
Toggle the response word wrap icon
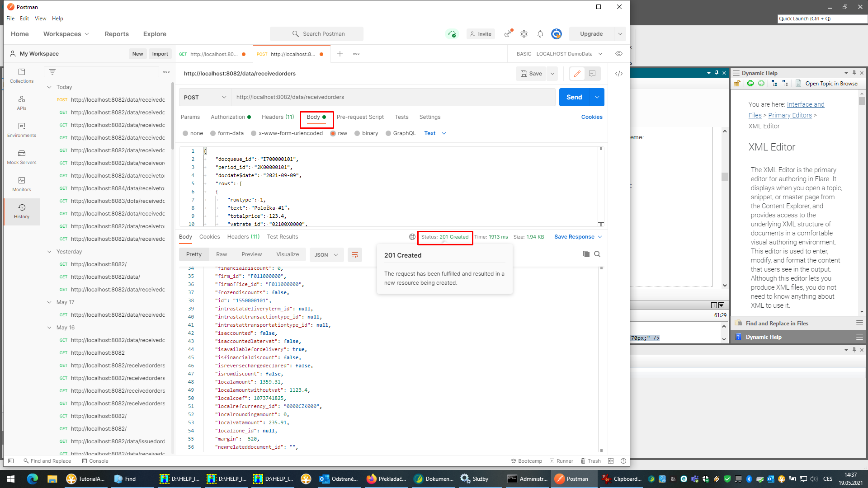[x=355, y=255]
